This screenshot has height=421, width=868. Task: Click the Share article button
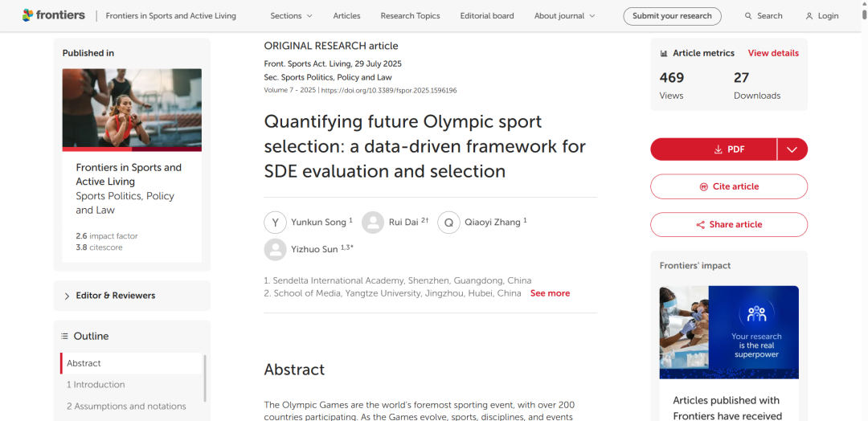coord(729,225)
